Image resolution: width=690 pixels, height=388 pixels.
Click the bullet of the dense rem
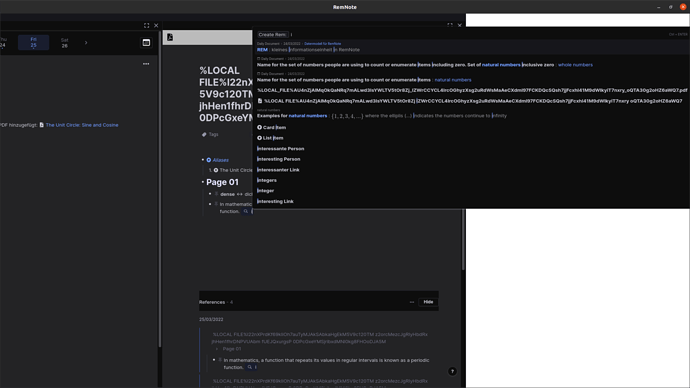point(210,194)
